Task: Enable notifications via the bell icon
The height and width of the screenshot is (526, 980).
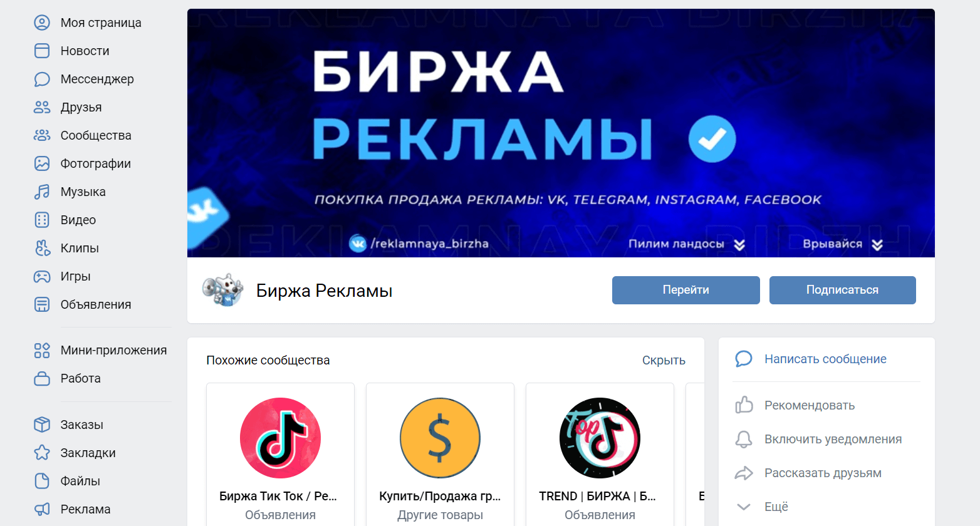Action: (744, 439)
